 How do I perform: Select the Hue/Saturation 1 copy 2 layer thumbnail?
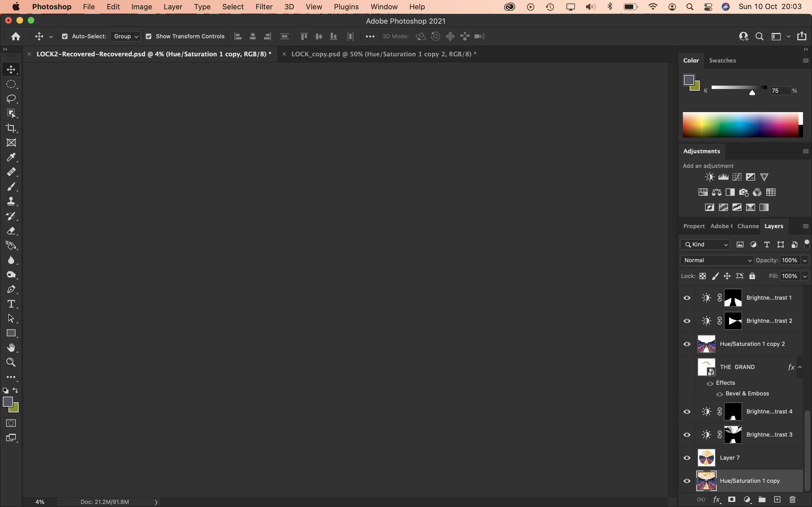point(706,344)
